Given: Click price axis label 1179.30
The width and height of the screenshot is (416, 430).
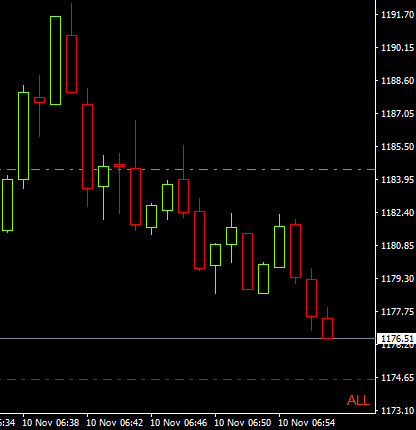Looking at the screenshot, I should 397,279.
